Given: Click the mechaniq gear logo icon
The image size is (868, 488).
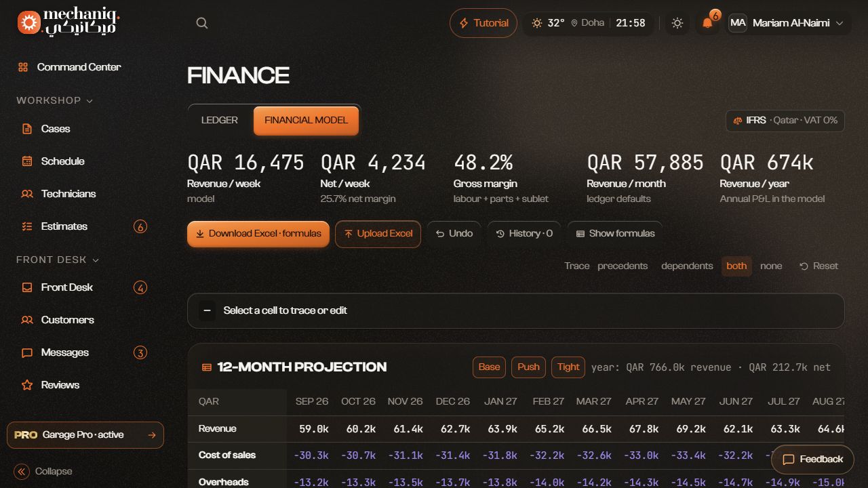Looking at the screenshot, I should point(29,22).
